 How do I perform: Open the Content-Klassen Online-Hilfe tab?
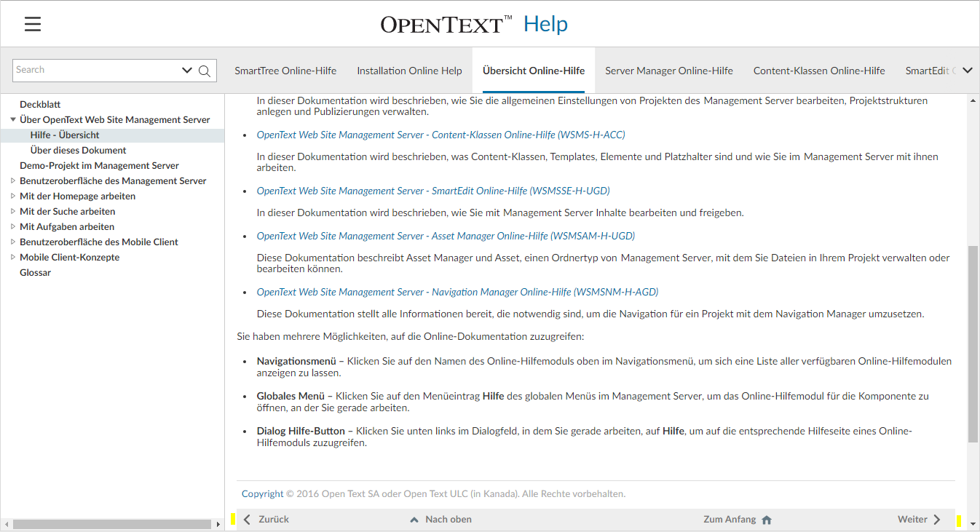pos(819,71)
